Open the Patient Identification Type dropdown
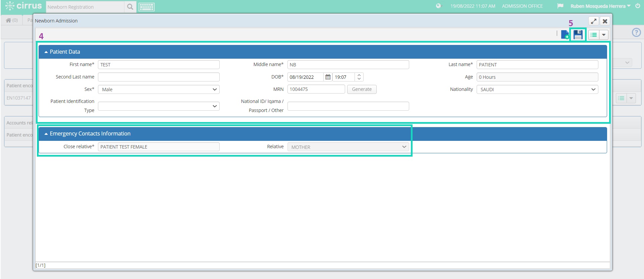Viewport: 644px width, 279px height. 159,106
